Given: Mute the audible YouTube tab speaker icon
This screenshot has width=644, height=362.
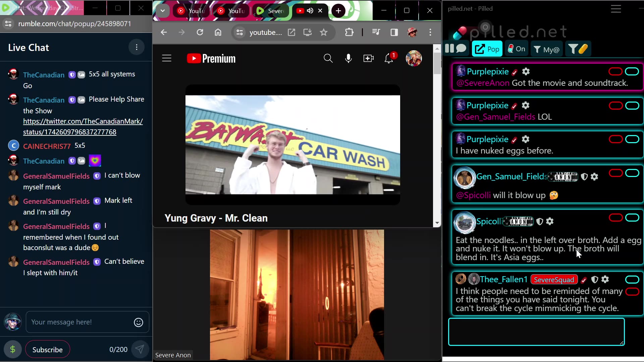Looking at the screenshot, I should [310, 10].
